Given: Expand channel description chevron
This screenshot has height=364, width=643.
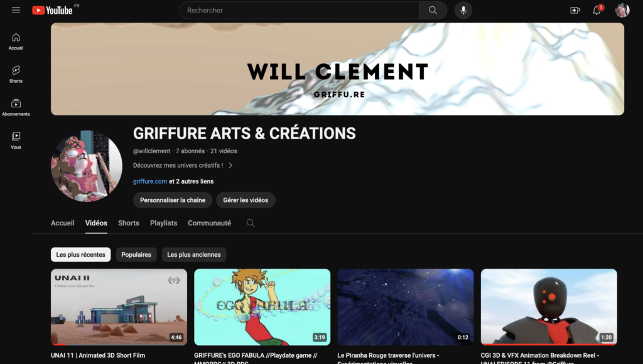Looking at the screenshot, I should pos(230,165).
